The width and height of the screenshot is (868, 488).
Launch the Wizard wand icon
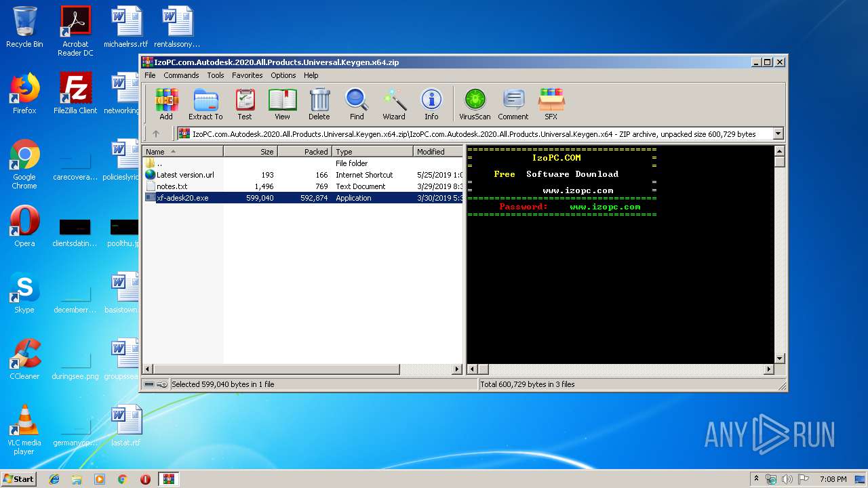click(394, 104)
